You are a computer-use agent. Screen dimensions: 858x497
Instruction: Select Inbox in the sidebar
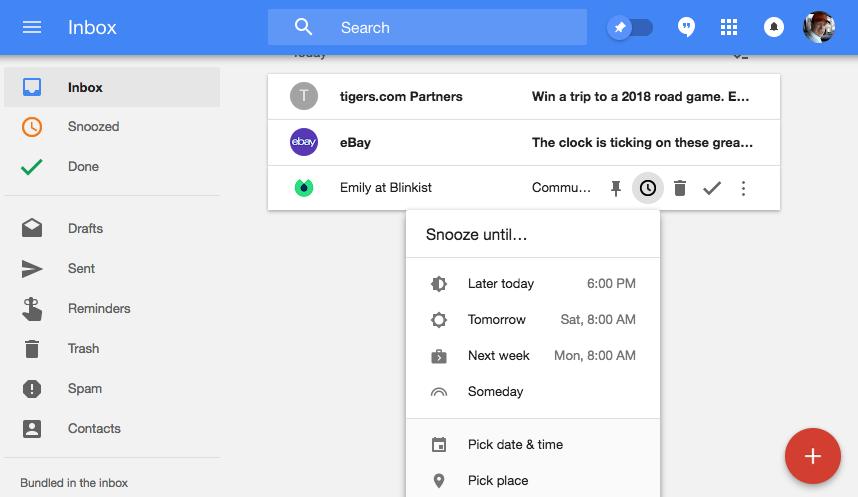pyautogui.click(x=112, y=87)
